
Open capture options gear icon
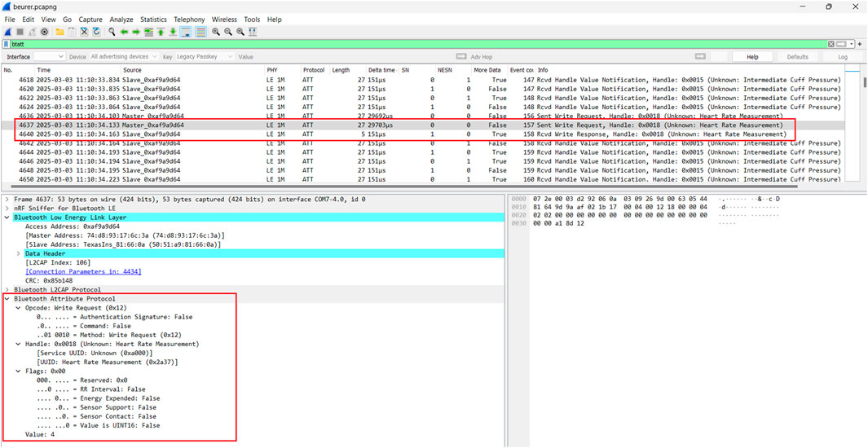45,32
